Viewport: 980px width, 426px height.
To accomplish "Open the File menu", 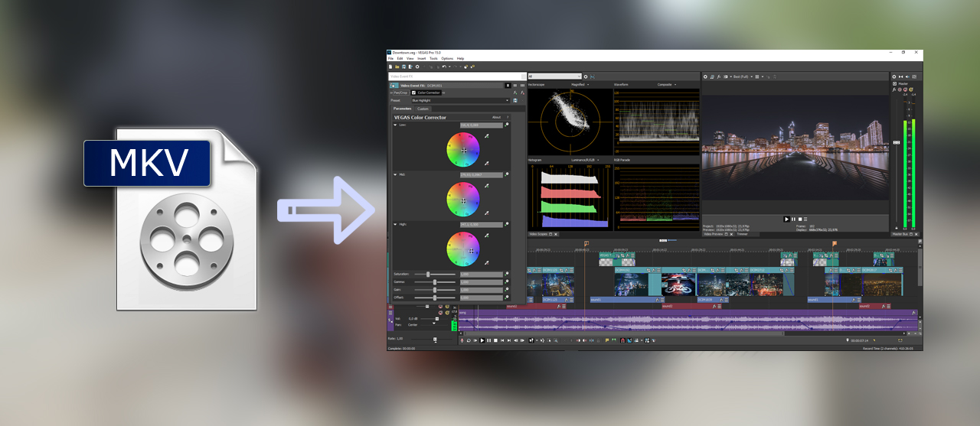I will [x=390, y=58].
